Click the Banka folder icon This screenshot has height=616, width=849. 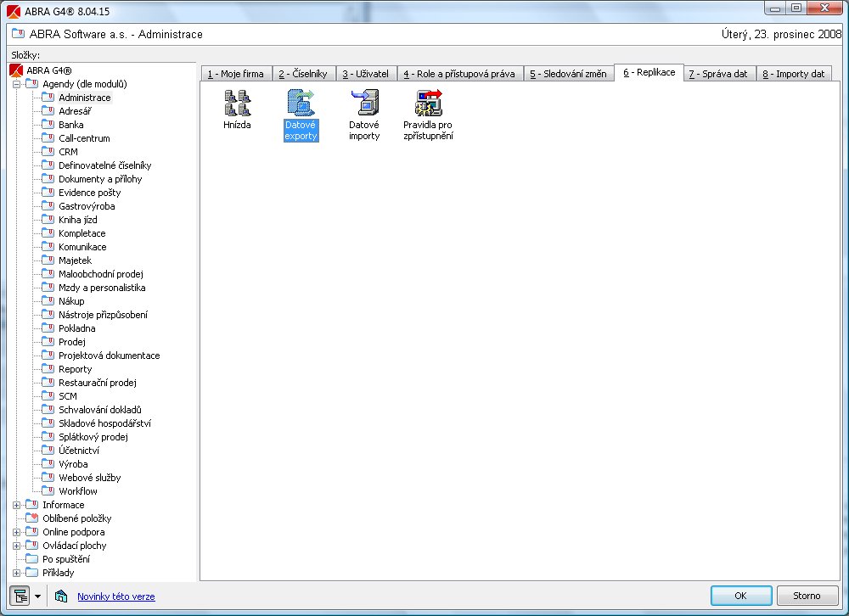point(48,125)
